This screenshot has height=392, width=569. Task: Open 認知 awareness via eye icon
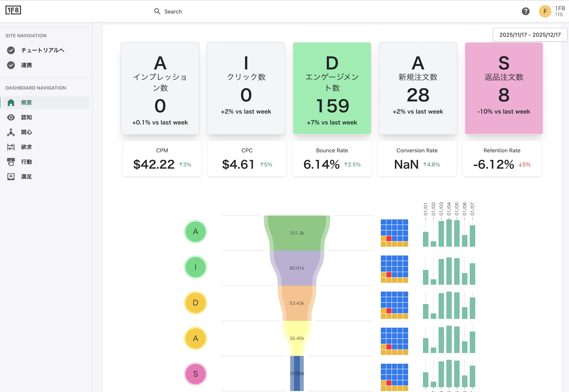click(x=11, y=117)
